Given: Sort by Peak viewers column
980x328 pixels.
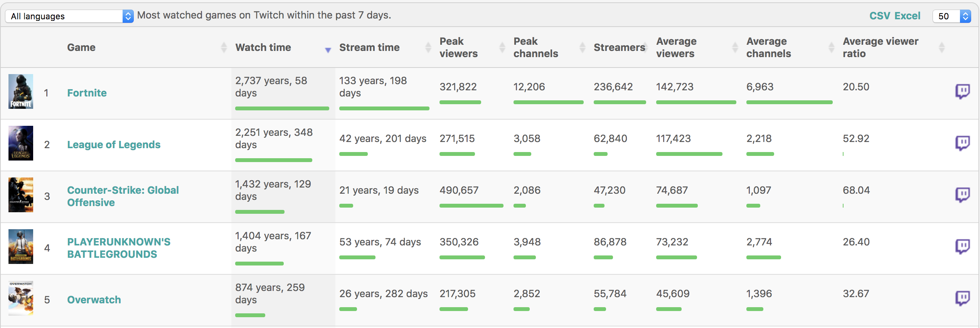Looking at the screenshot, I should pos(458,47).
